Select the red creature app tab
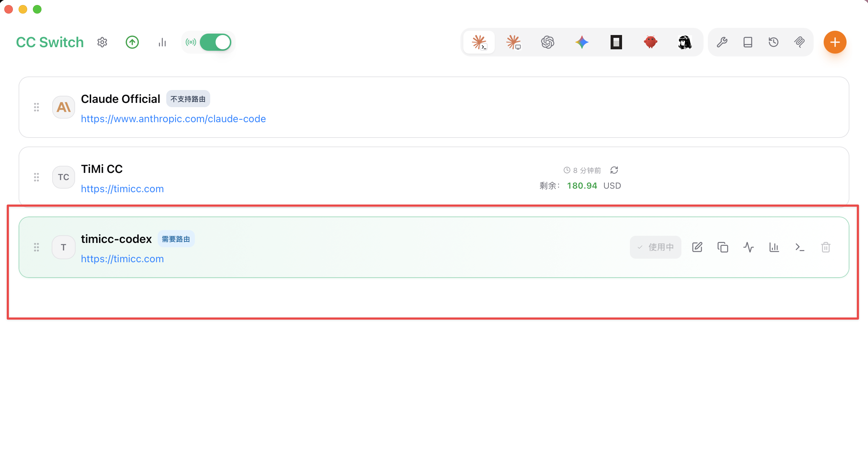This screenshot has height=458, width=868. point(651,42)
